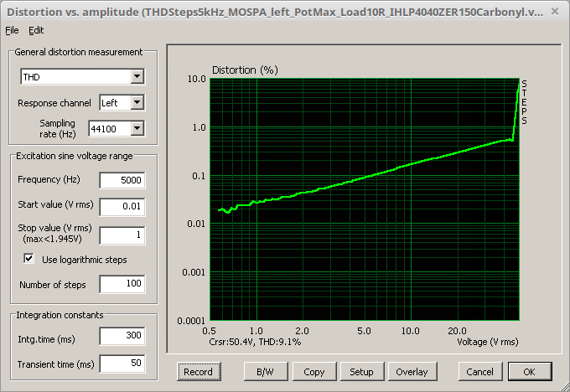The image size is (570, 392).
Task: Edit the Number of steps field
Action: click(122, 285)
